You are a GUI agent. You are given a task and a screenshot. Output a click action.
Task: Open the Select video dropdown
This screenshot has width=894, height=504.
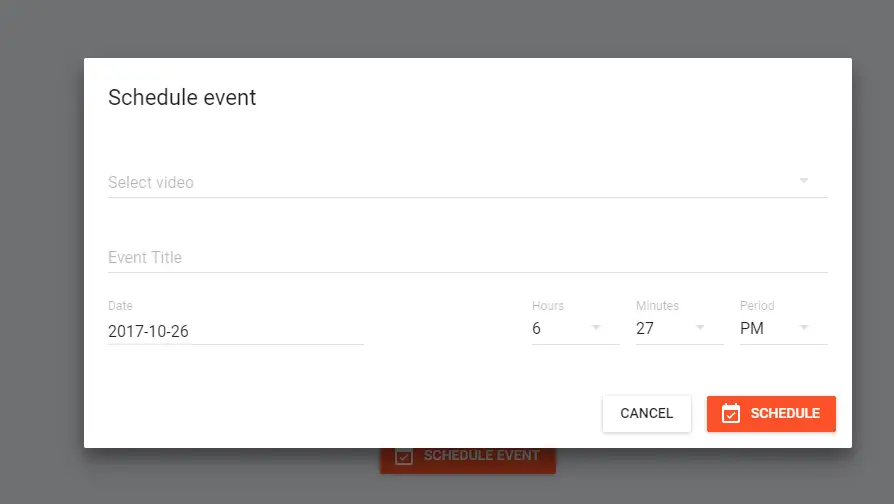pos(450,182)
